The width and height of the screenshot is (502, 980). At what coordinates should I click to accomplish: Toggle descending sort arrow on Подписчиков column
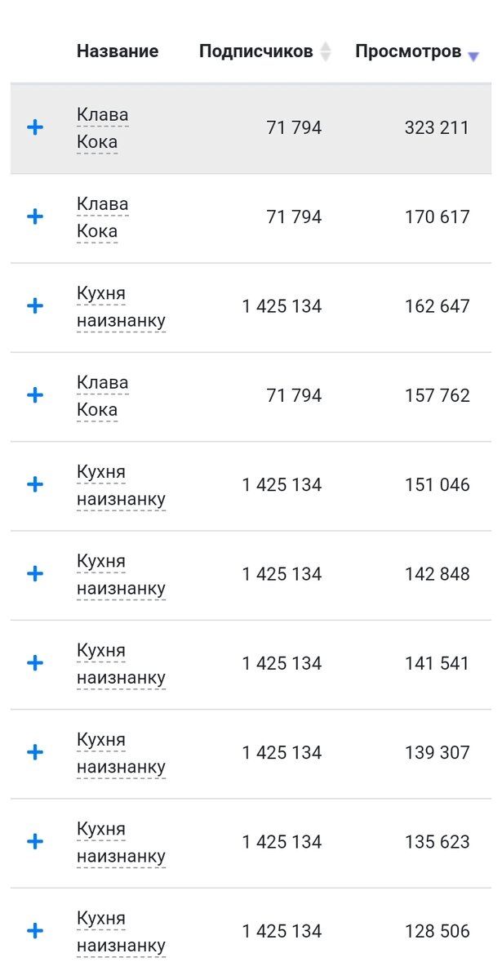tap(326, 55)
